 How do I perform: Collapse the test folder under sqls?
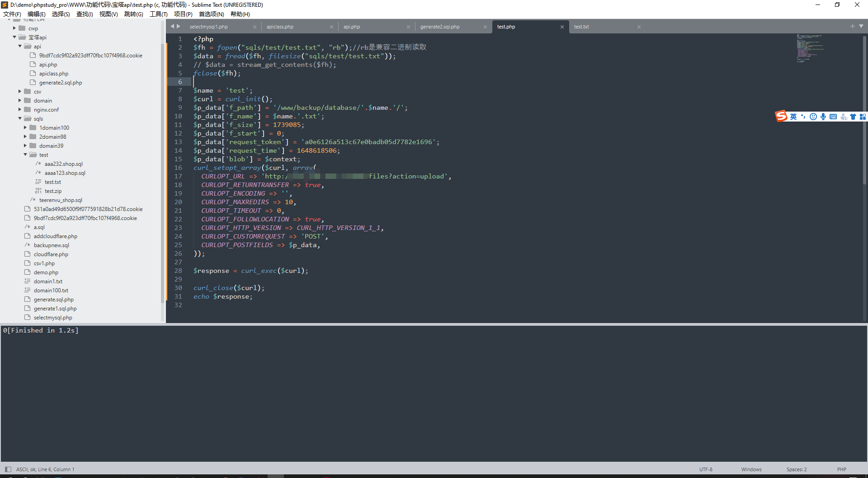pyautogui.click(x=25, y=155)
